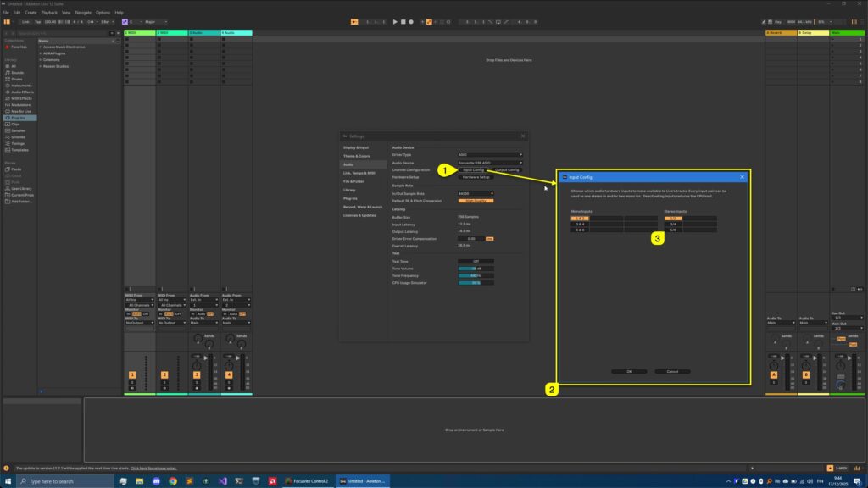Open the Driver Type ASIO dropdown

coord(489,154)
